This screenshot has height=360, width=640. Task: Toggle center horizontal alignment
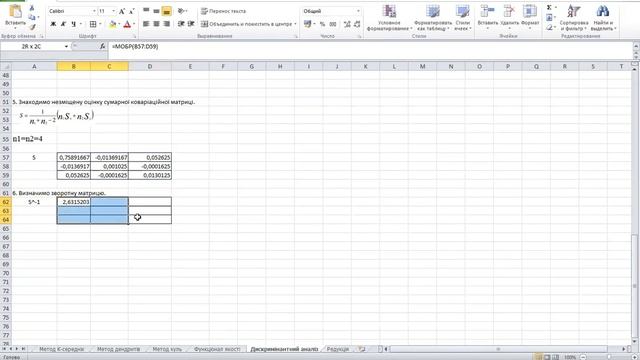point(156,24)
